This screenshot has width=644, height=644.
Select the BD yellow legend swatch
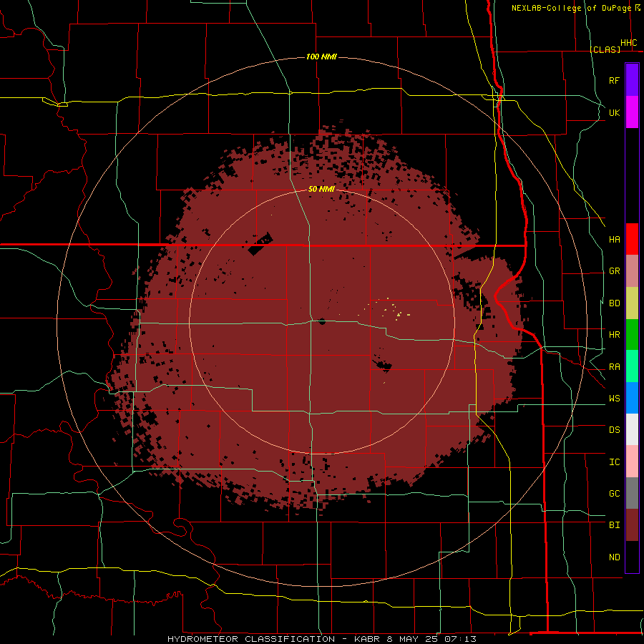[632, 303]
